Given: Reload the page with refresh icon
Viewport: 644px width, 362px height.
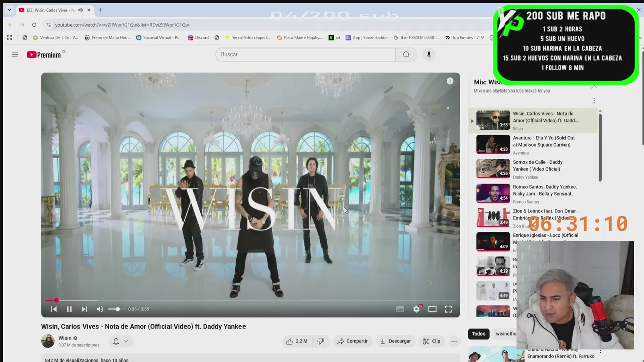Looking at the screenshot, I should (x=34, y=25).
